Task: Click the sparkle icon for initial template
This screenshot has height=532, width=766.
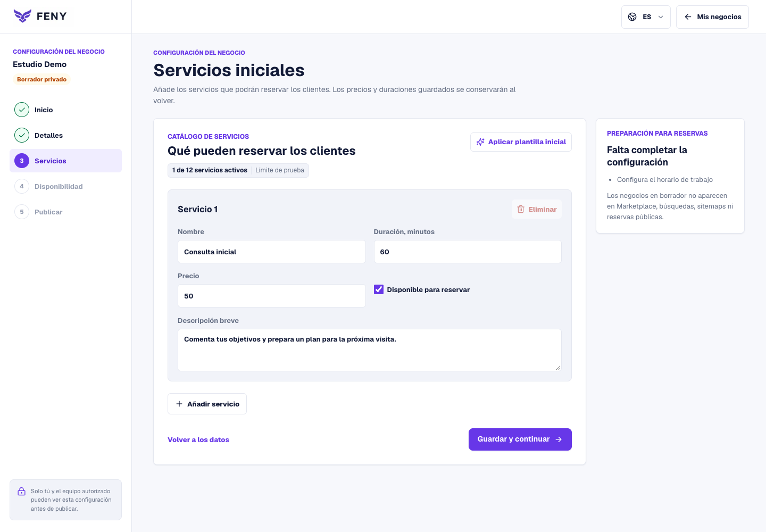Action: [x=480, y=142]
